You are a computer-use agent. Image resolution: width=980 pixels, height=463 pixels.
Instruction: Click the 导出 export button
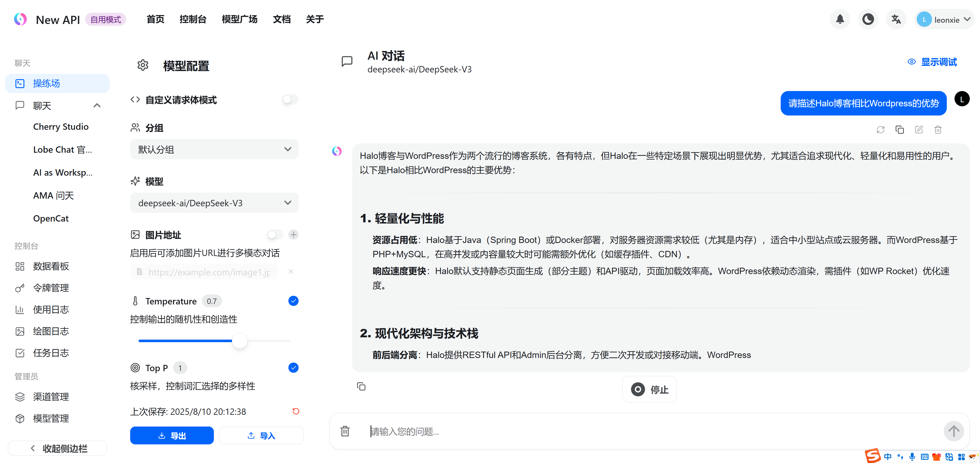(x=171, y=436)
